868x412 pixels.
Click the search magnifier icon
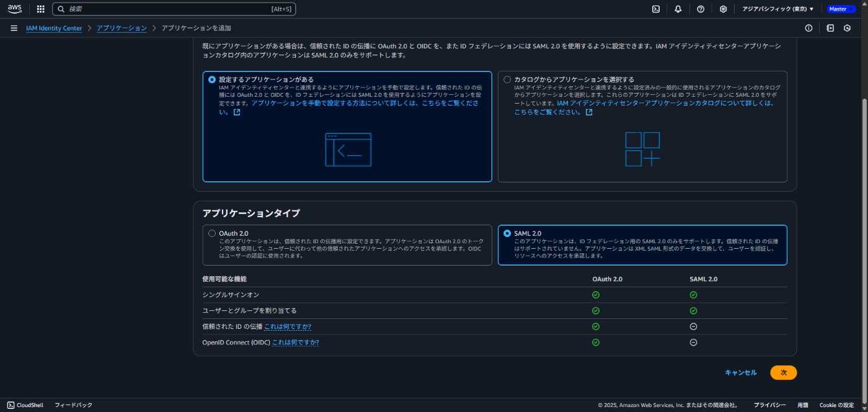tap(61, 9)
